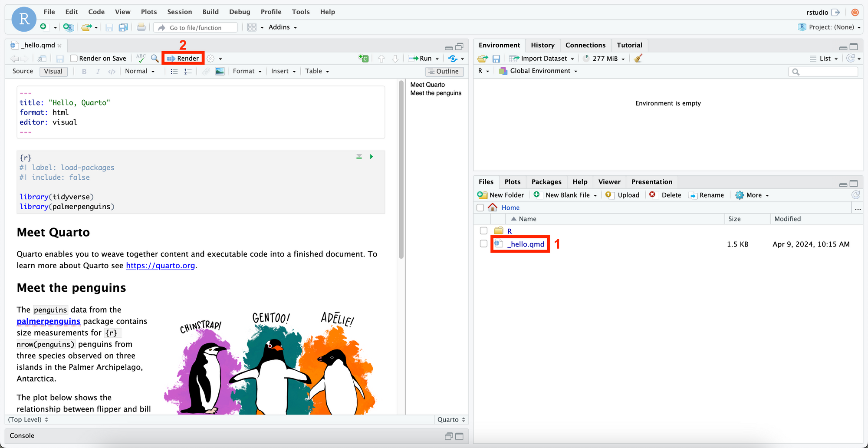Click the Create Project icon

click(69, 27)
